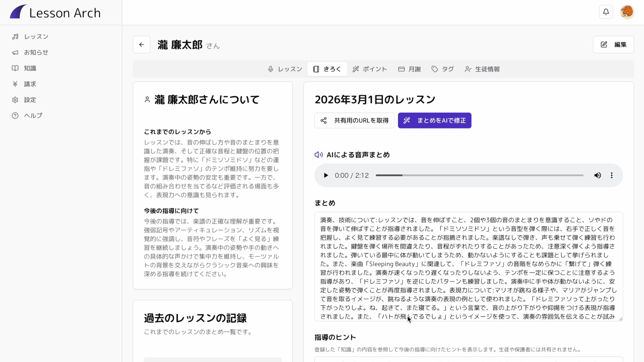
Task: Go back using the arrow button
Action: coord(142,45)
